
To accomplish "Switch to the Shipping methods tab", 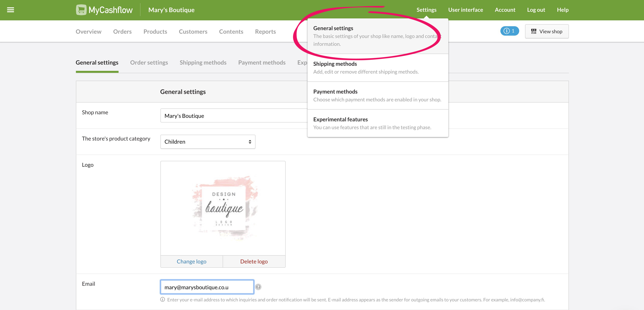I will (x=203, y=63).
